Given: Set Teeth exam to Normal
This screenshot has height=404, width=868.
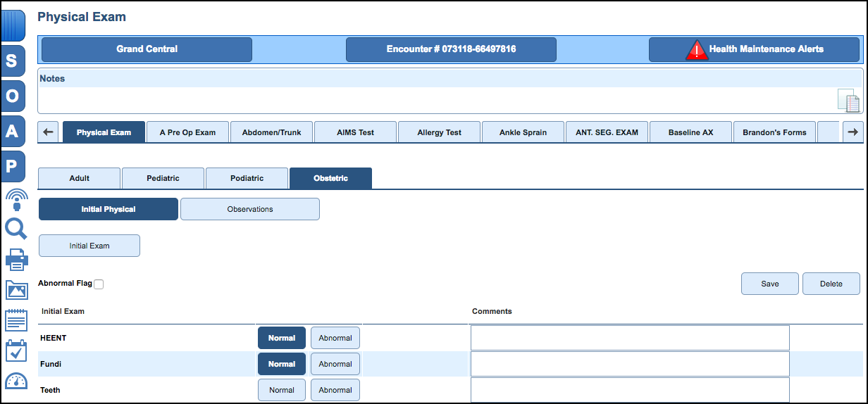Looking at the screenshot, I should coord(282,390).
